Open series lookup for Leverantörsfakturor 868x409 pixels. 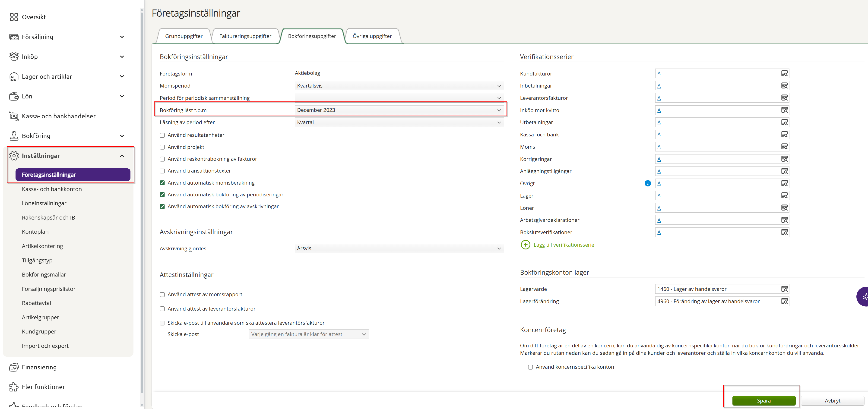[784, 98]
